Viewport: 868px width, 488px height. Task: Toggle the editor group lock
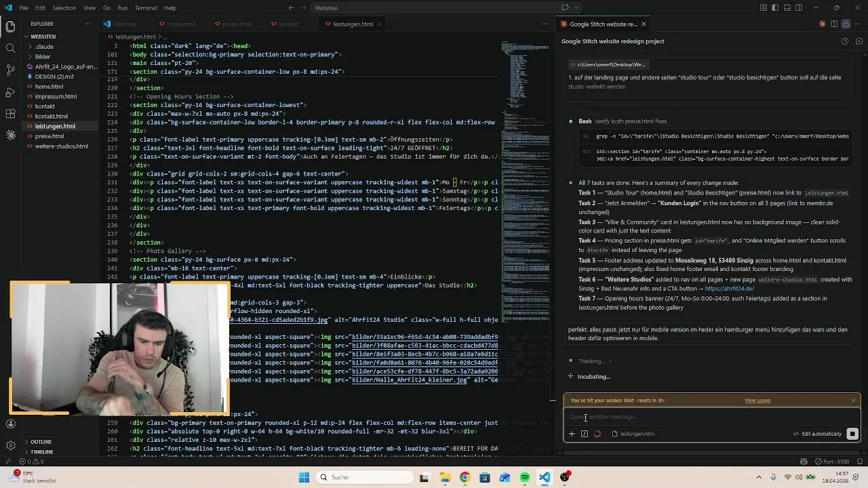846,24
